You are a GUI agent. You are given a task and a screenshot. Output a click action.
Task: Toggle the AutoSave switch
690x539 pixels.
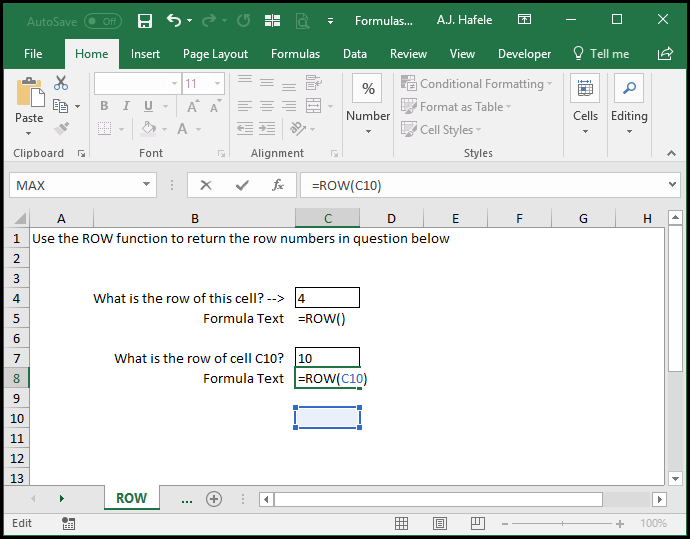[x=103, y=21]
